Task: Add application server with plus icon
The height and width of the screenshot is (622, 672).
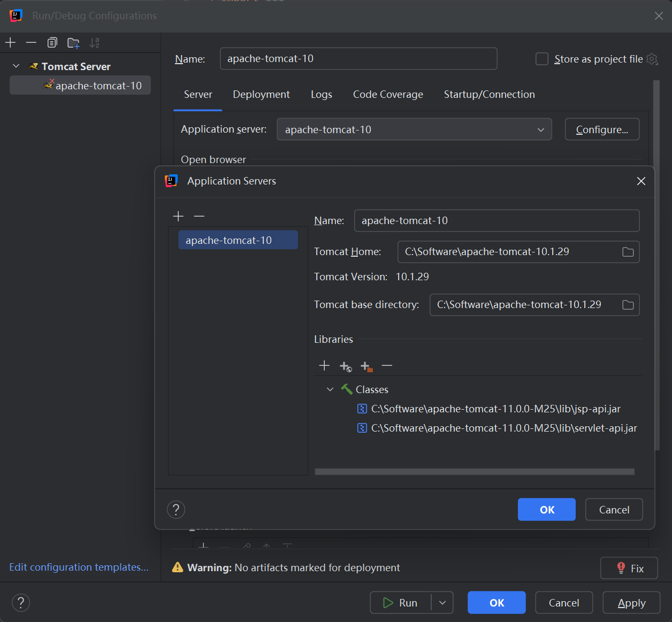Action: pyautogui.click(x=178, y=216)
